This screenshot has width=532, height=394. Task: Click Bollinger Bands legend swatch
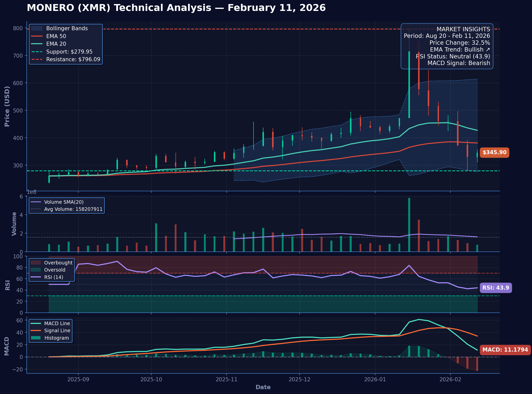(37, 28)
